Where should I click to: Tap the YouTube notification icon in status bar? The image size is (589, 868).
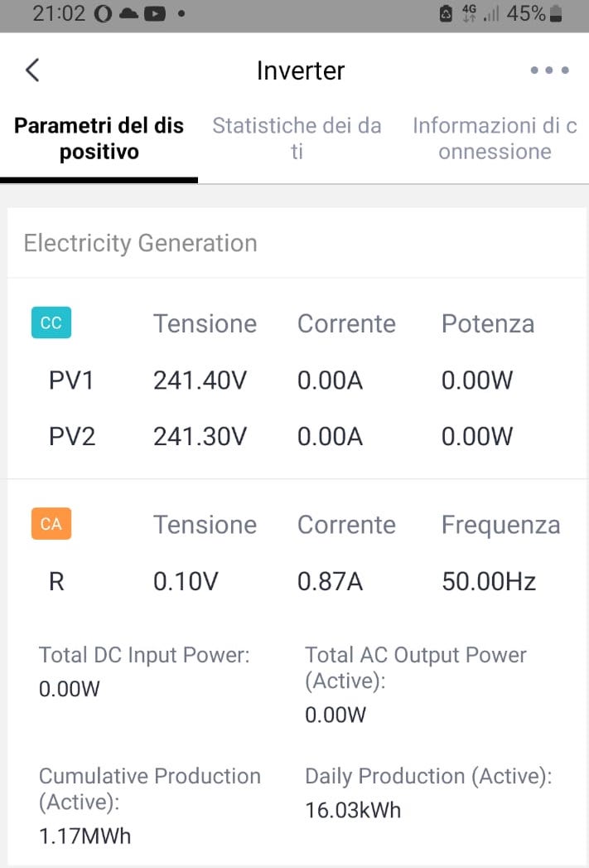click(155, 14)
